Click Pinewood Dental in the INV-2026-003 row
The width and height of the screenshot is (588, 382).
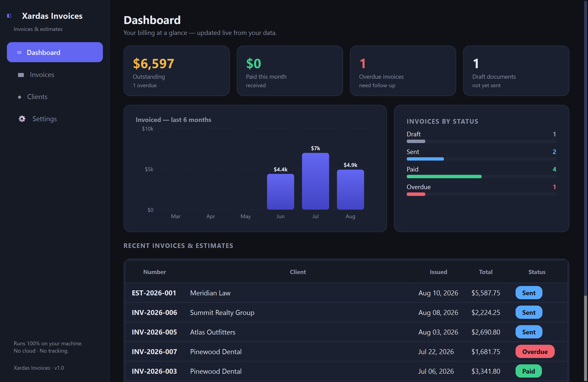click(x=216, y=371)
